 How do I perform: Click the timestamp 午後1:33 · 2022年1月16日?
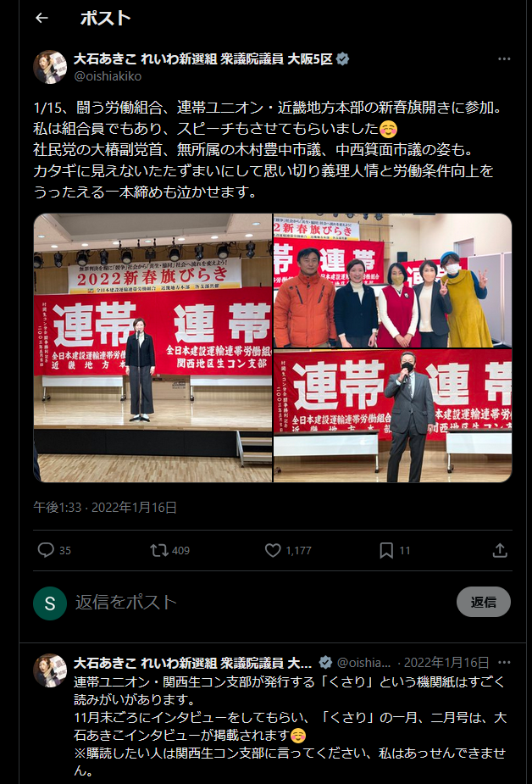point(105,508)
